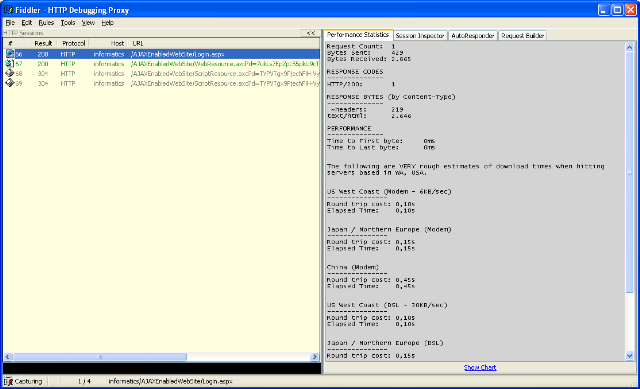640x389 pixels.
Task: Click the statistics panel scroll down arrow
Action: tap(629, 356)
